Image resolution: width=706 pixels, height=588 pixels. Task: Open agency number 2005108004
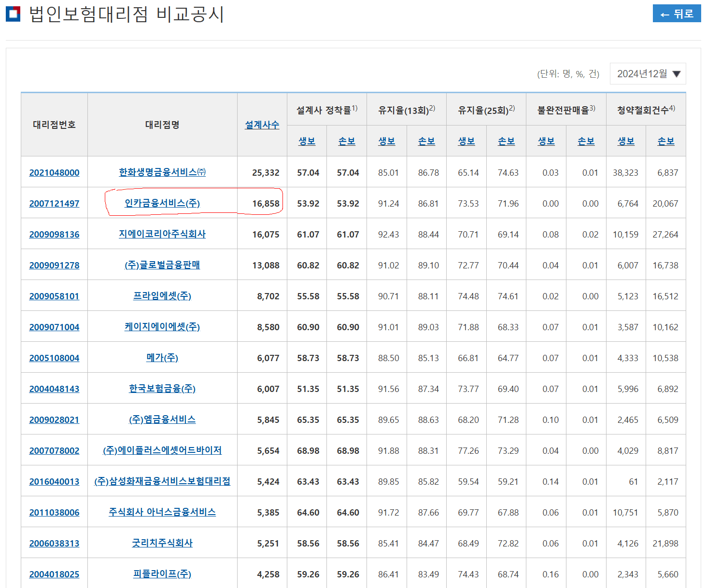point(54,358)
